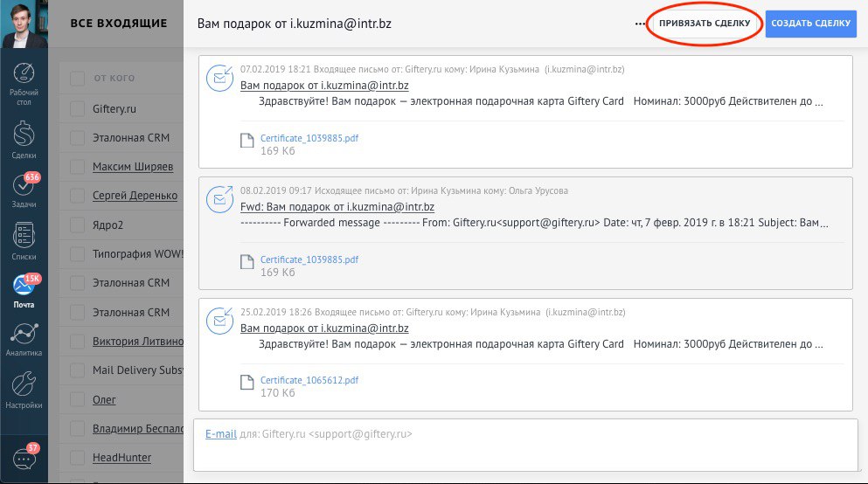Open chat bubble icon with 37 badge
The image size is (868, 484).
pos(24,458)
